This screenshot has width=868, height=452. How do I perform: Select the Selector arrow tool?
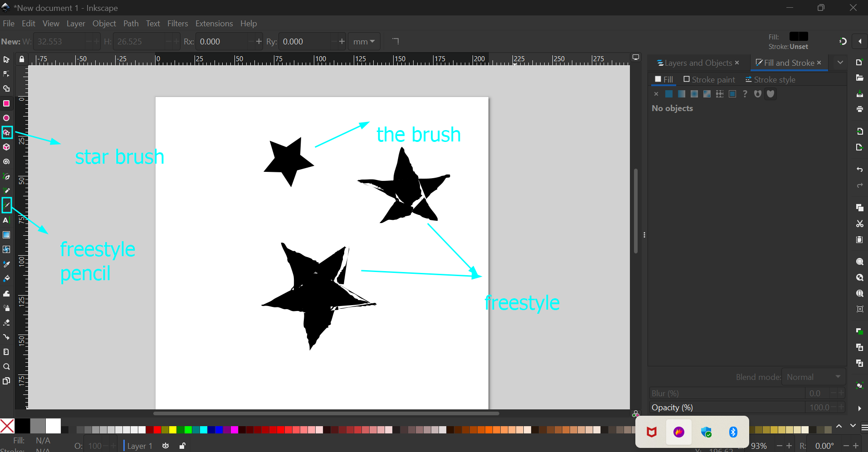pyautogui.click(x=6, y=60)
